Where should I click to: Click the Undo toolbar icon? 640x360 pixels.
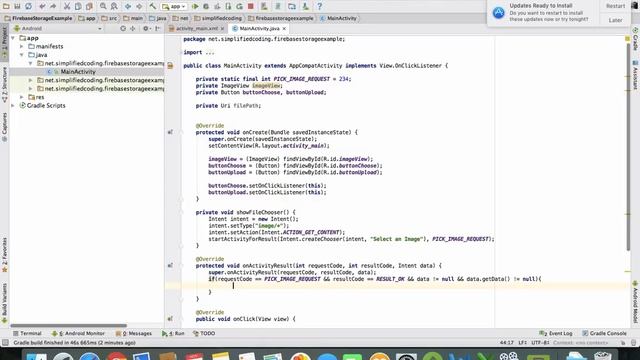point(42,7)
